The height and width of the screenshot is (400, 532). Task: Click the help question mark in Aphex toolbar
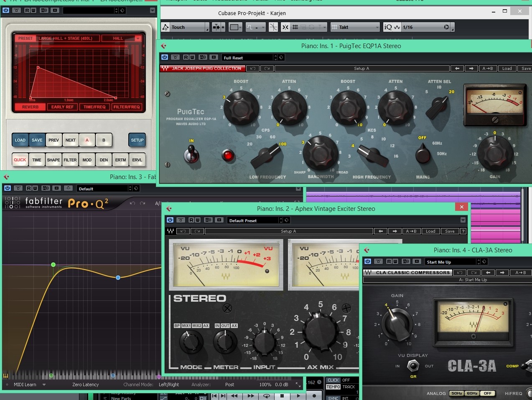point(463,231)
